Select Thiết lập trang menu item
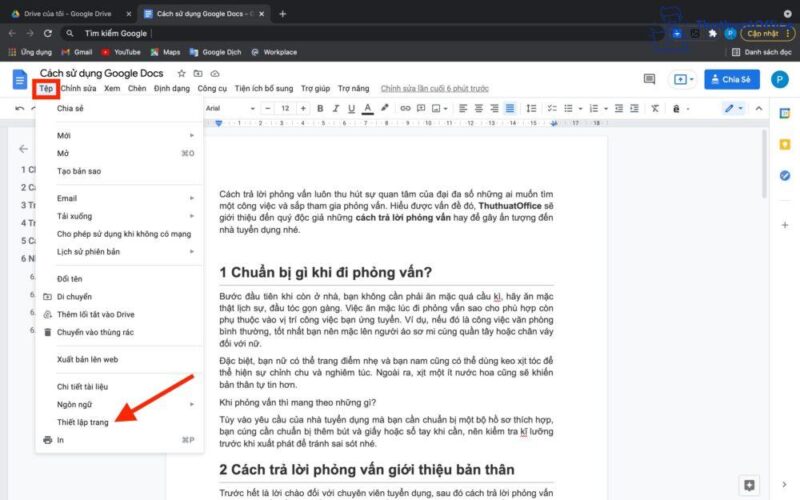The height and width of the screenshot is (500, 800). point(119,422)
